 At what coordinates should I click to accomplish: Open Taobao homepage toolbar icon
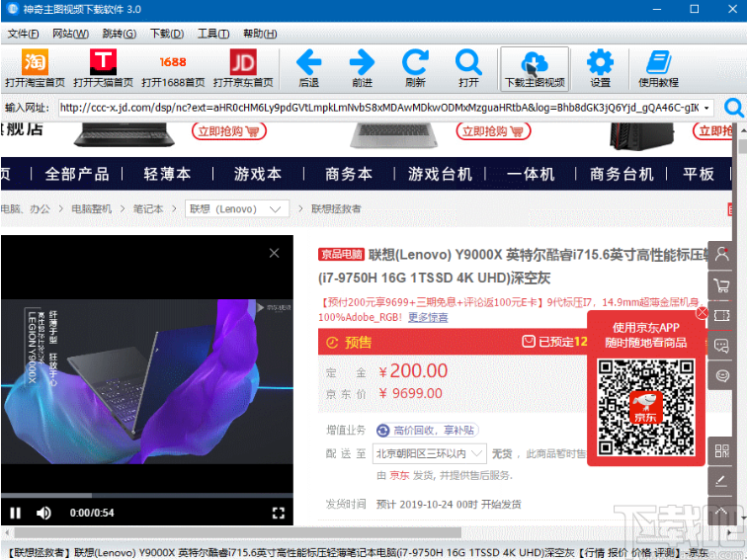pyautogui.click(x=35, y=68)
